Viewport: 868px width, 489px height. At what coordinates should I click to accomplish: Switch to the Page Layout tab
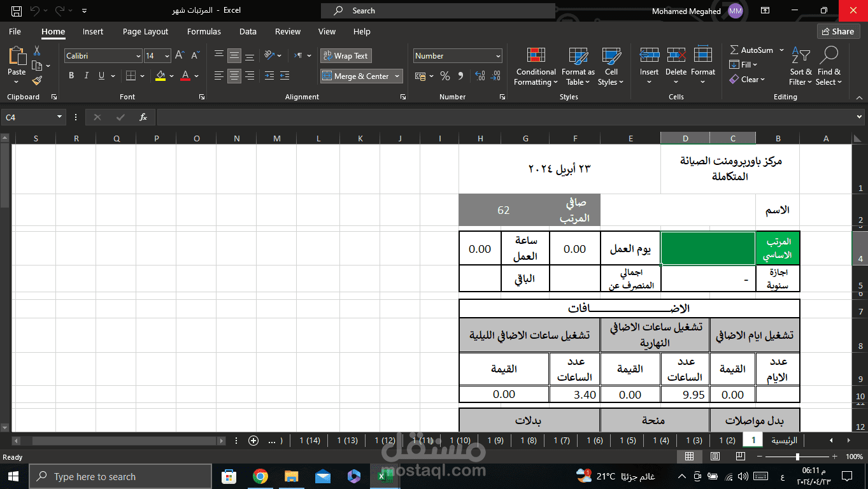coord(145,31)
